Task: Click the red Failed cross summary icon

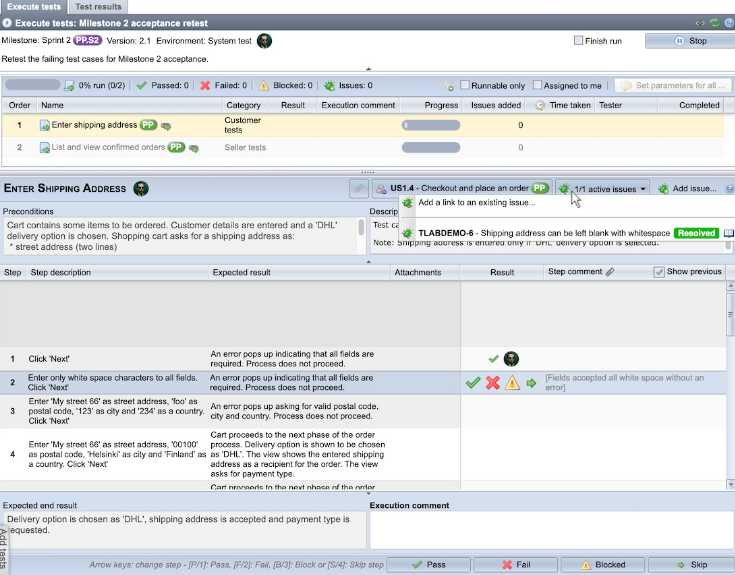Action: (x=205, y=85)
